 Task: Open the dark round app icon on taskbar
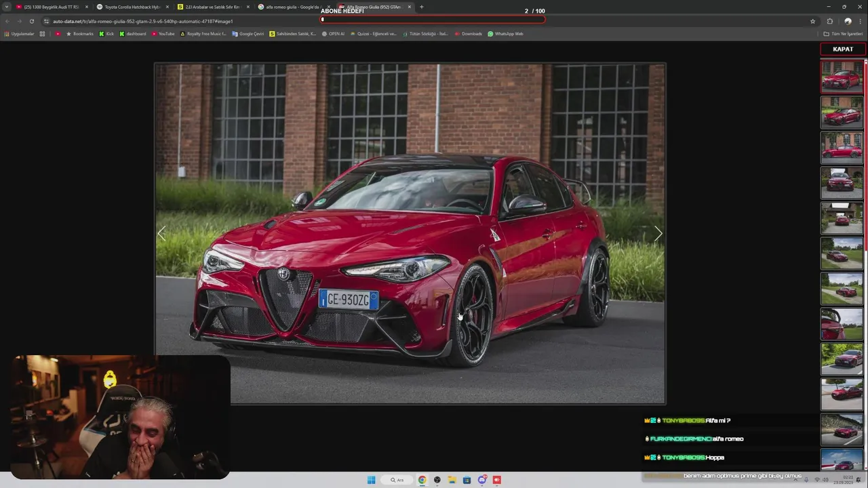pyautogui.click(x=437, y=480)
